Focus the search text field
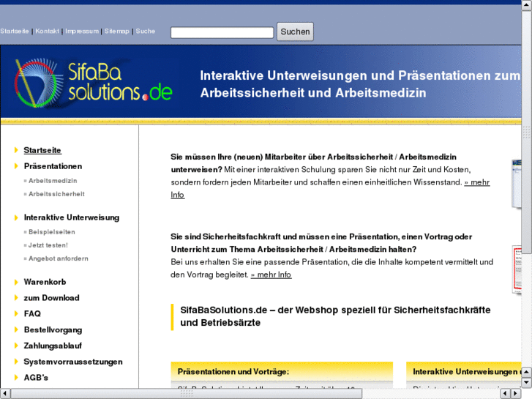Image resolution: width=532 pixels, height=399 pixels. click(222, 33)
